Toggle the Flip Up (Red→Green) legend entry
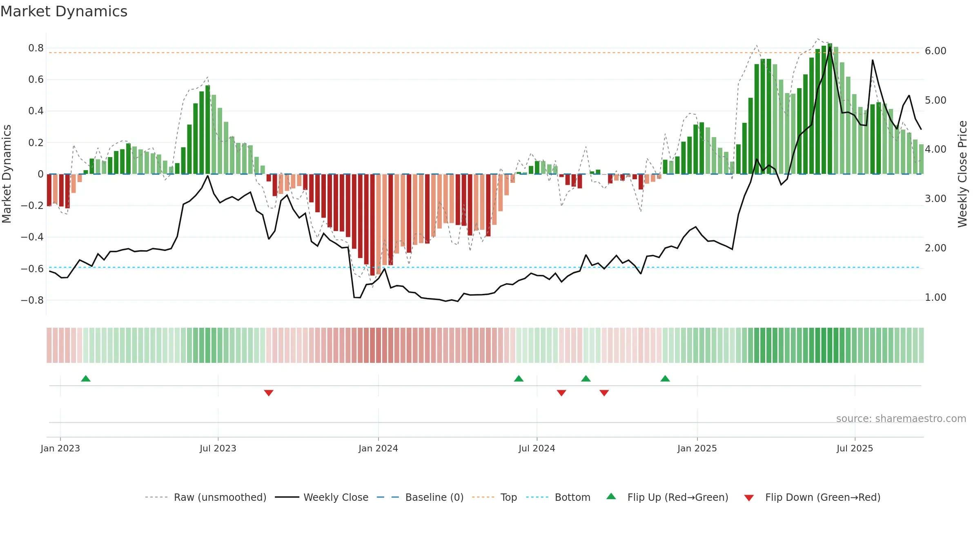980x551 pixels. [667, 497]
